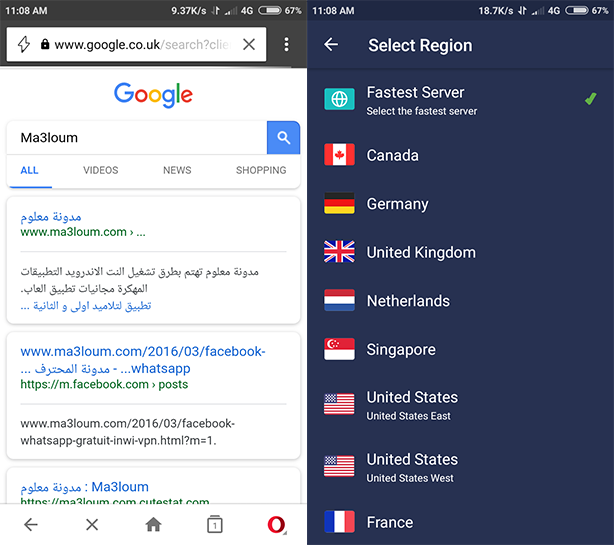Viewport: 614px width, 545px height.
Task: Open the tabs counter icon
Action: click(215, 525)
